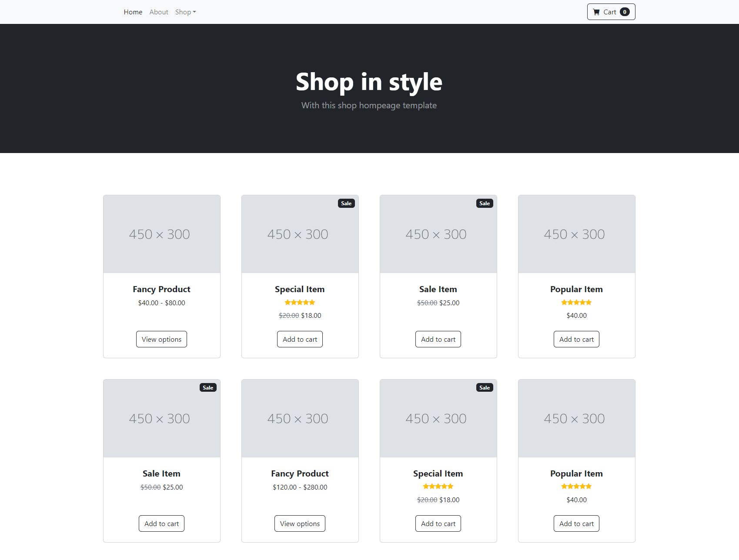Click image of second-row Popular Item

[576, 418]
